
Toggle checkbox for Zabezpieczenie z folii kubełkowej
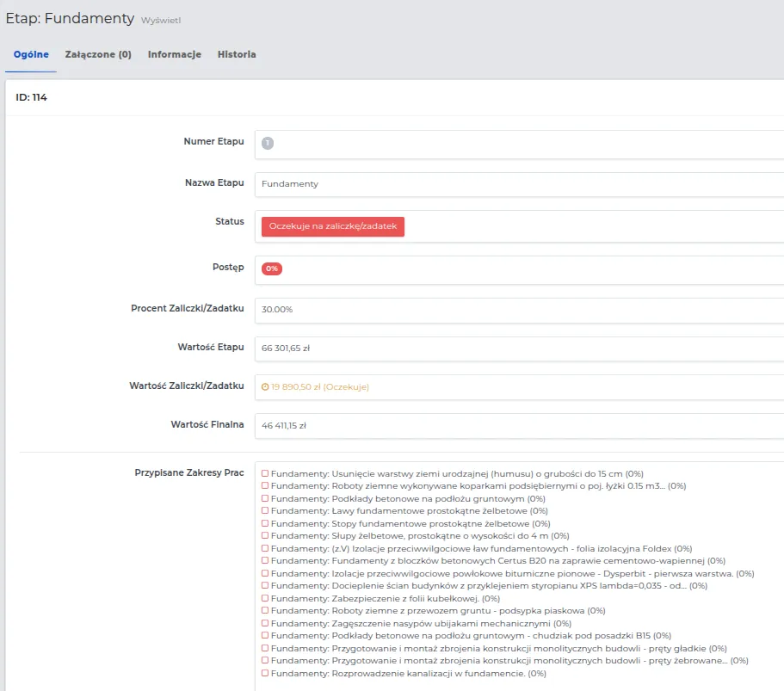pyautogui.click(x=265, y=598)
